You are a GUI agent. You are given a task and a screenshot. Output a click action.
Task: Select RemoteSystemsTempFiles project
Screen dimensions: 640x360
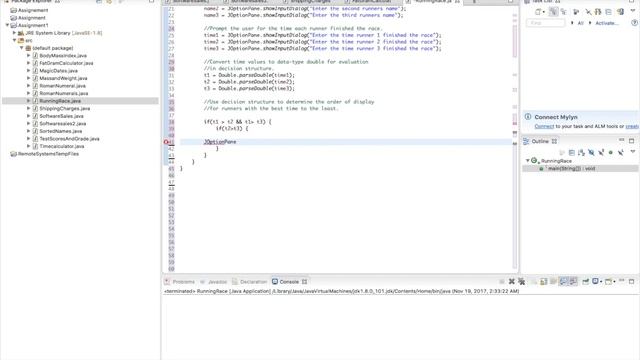[48, 154]
